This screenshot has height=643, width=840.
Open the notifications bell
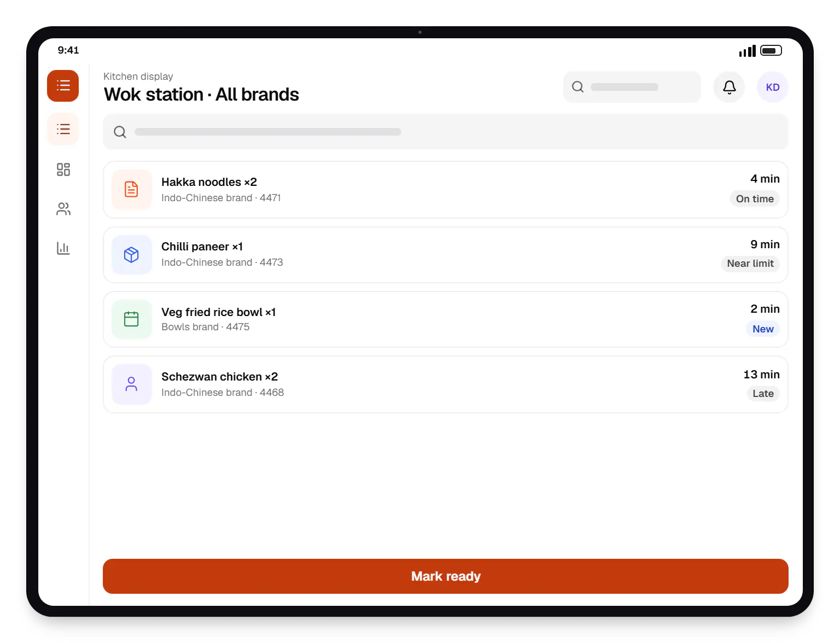729,87
